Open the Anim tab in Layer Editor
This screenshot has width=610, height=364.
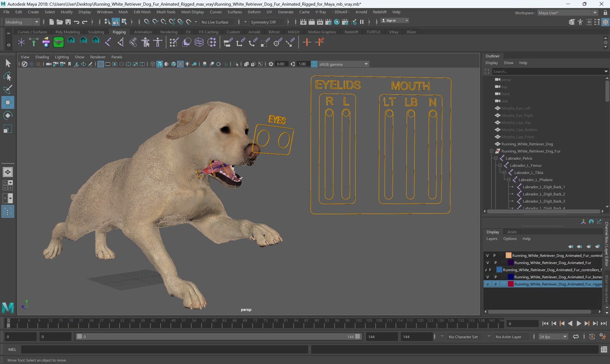512,232
